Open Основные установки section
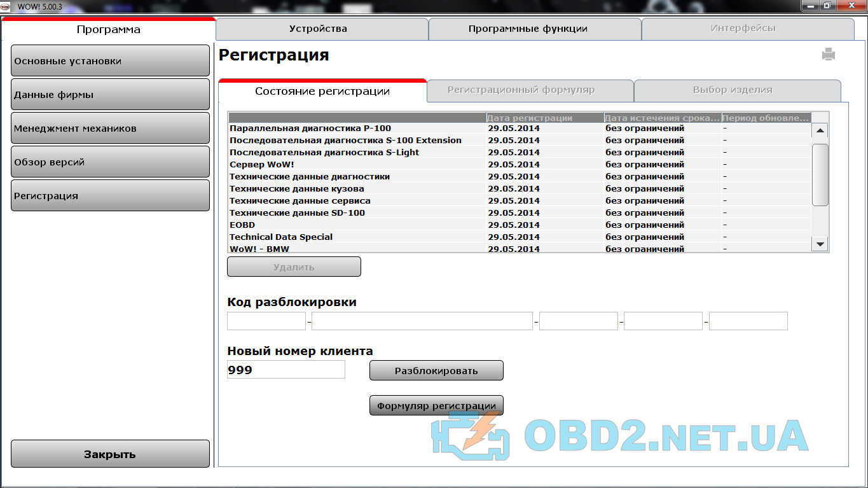 pos(110,60)
